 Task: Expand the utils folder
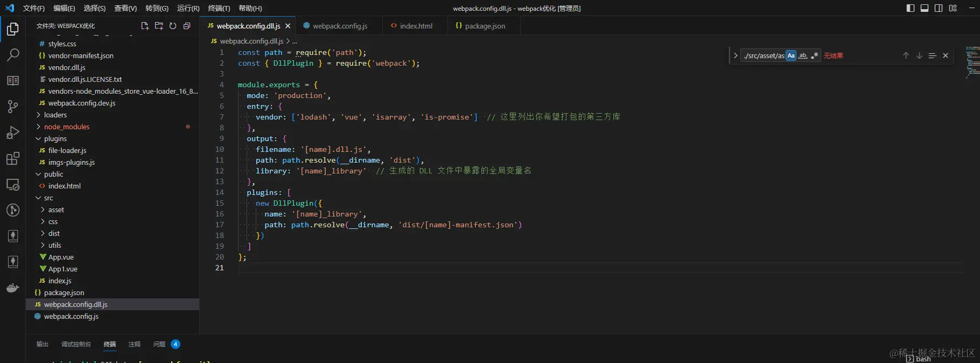[x=113, y=245]
